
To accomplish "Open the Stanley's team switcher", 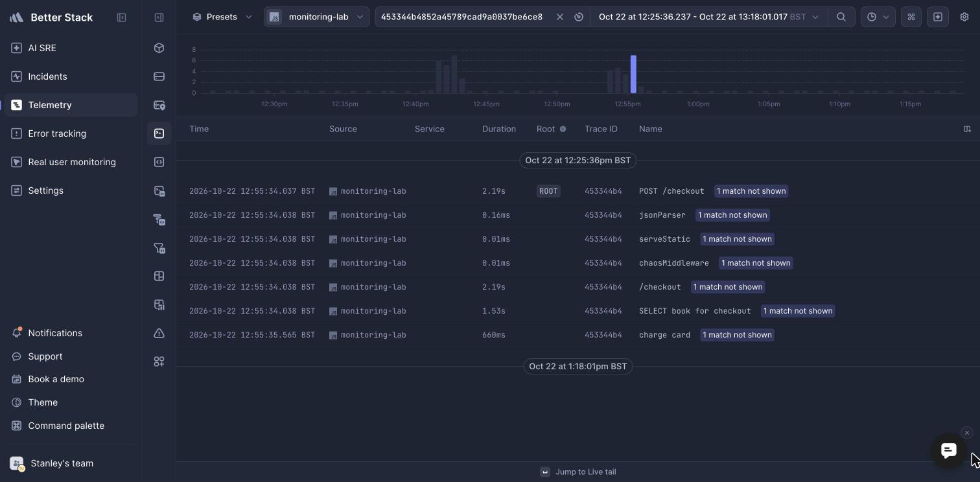I will pyautogui.click(x=71, y=463).
